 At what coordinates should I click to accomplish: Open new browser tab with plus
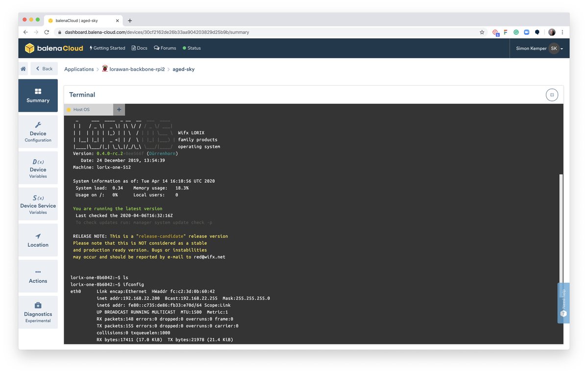click(x=130, y=21)
